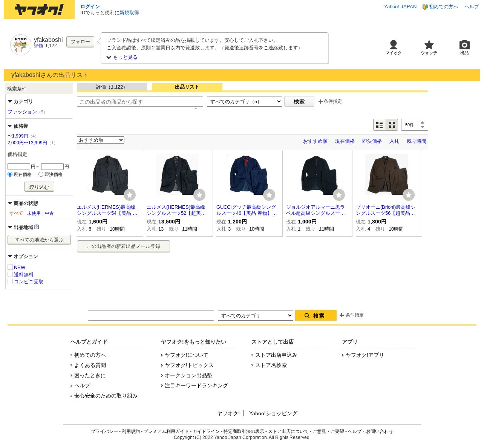Open おすすめ順 sort dropdown

pyautogui.click(x=101, y=140)
